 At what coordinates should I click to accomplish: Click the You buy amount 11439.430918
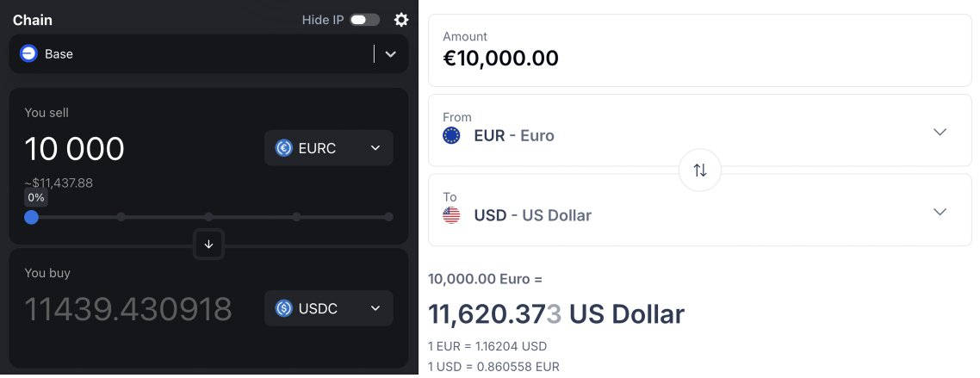click(128, 309)
